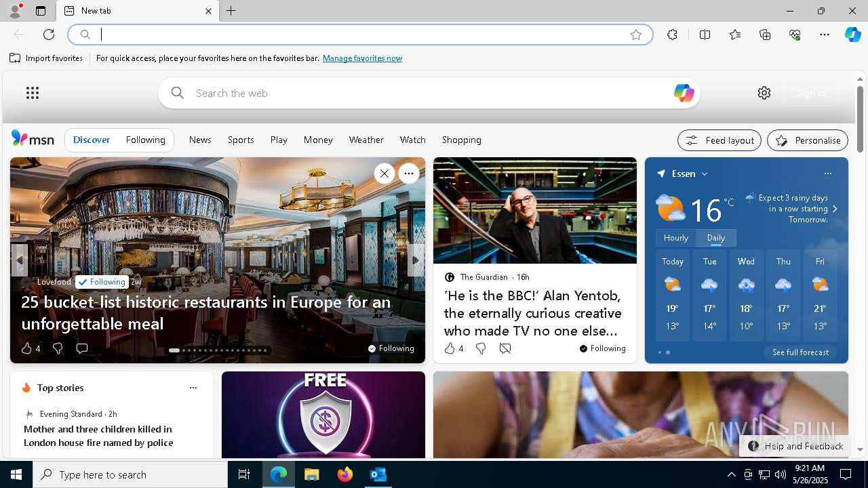Open Windows Task View
Screen dimensions: 868x488
(x=244, y=474)
